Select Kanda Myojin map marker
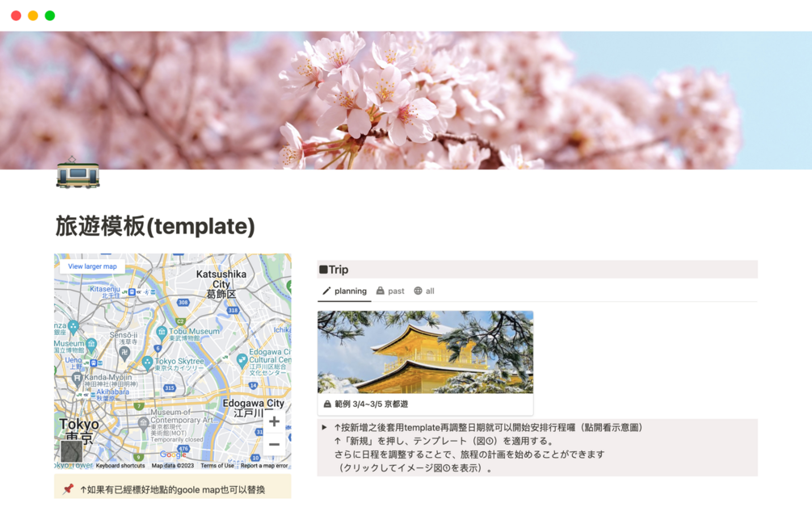The image size is (812, 507). [x=78, y=378]
